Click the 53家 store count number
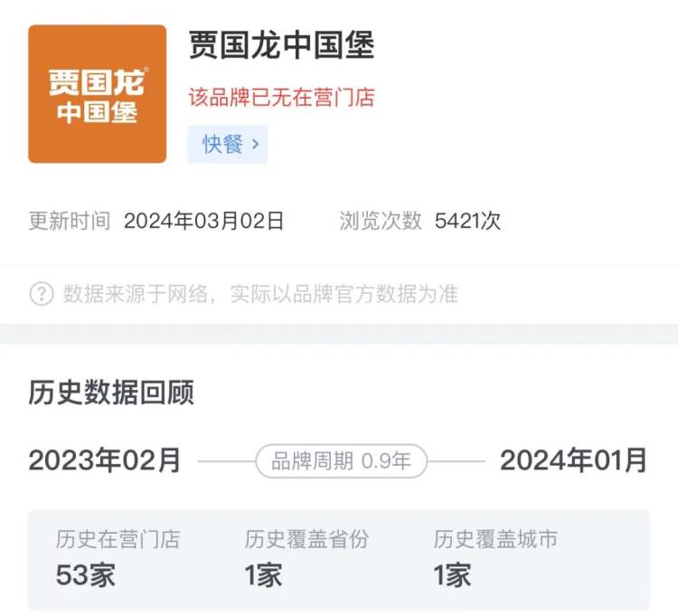This screenshot has width=678, height=616. click(86, 575)
